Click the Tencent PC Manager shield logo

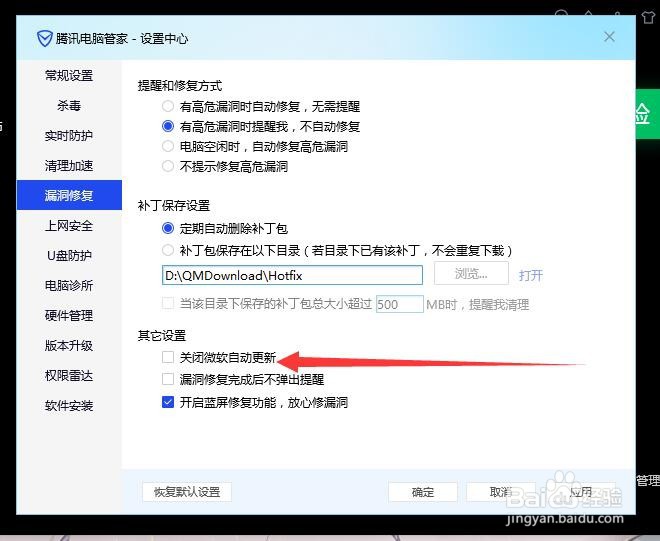coord(44,39)
